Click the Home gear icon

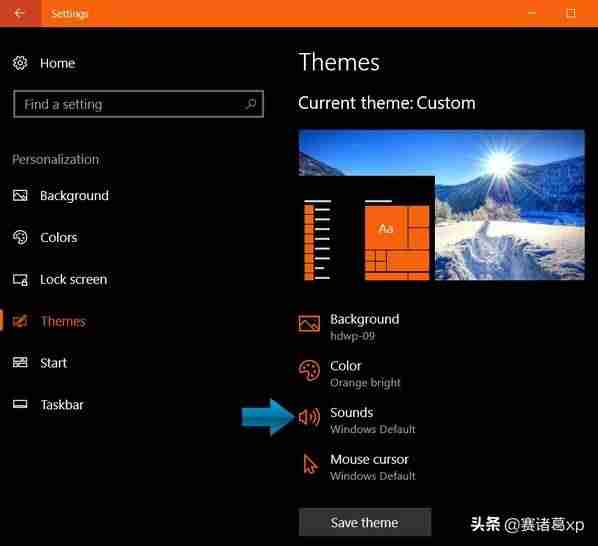click(x=20, y=63)
